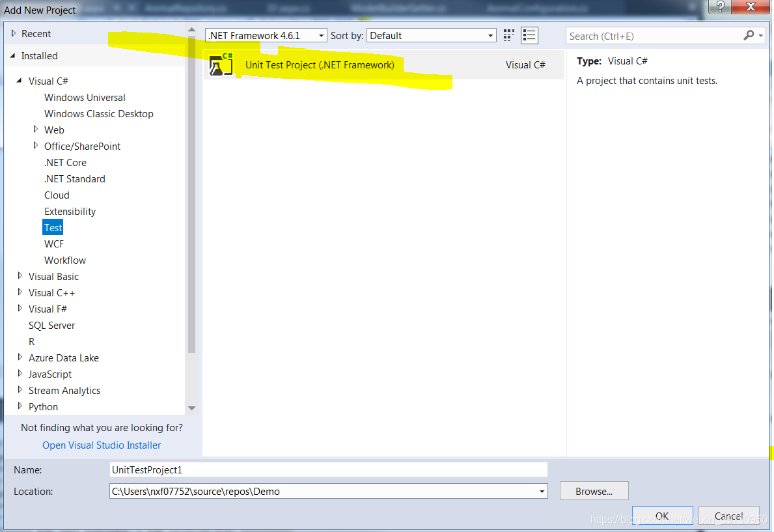Switch to small icons list view
Screen dimensions: 774x532
pyautogui.click(x=529, y=35)
